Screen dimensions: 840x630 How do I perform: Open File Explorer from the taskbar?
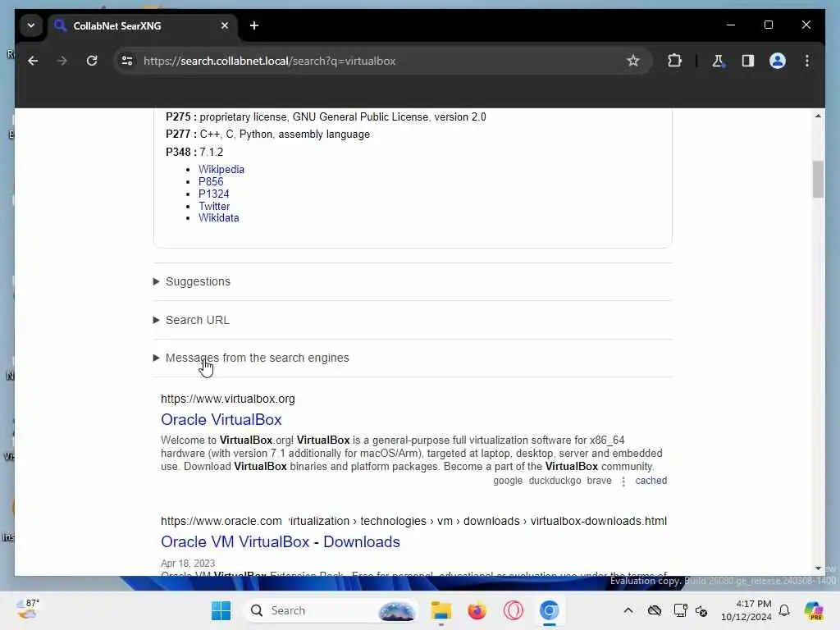(x=441, y=610)
